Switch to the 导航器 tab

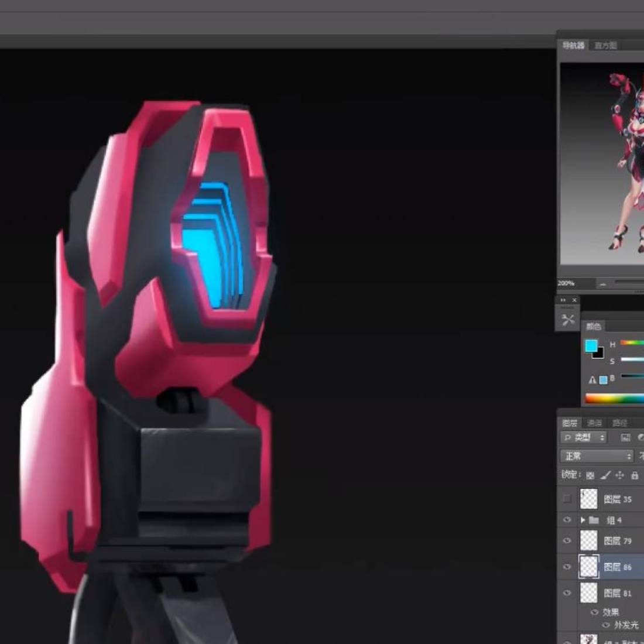573,46
